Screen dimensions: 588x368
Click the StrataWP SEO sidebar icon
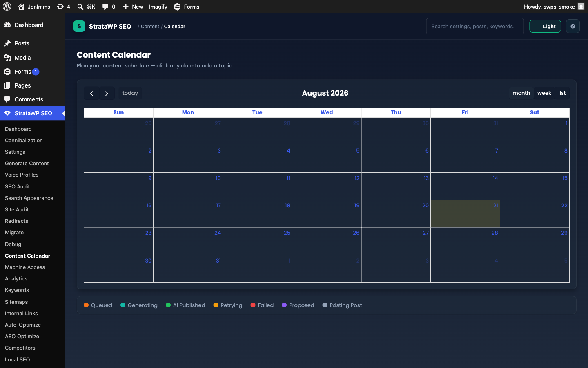tap(7, 113)
